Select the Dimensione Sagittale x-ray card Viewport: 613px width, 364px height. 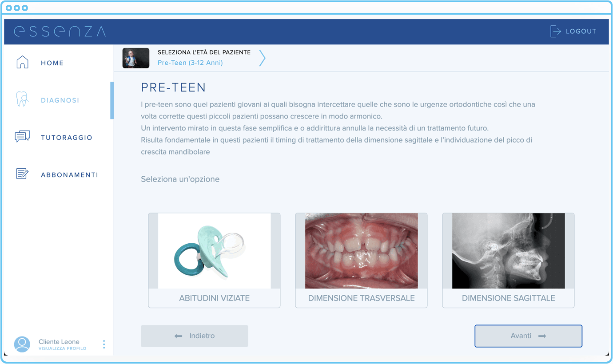(x=508, y=261)
